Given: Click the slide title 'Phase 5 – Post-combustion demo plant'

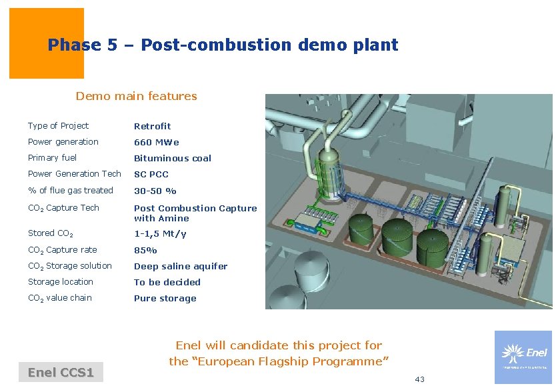Looking at the screenshot, I should pyautogui.click(x=223, y=45).
